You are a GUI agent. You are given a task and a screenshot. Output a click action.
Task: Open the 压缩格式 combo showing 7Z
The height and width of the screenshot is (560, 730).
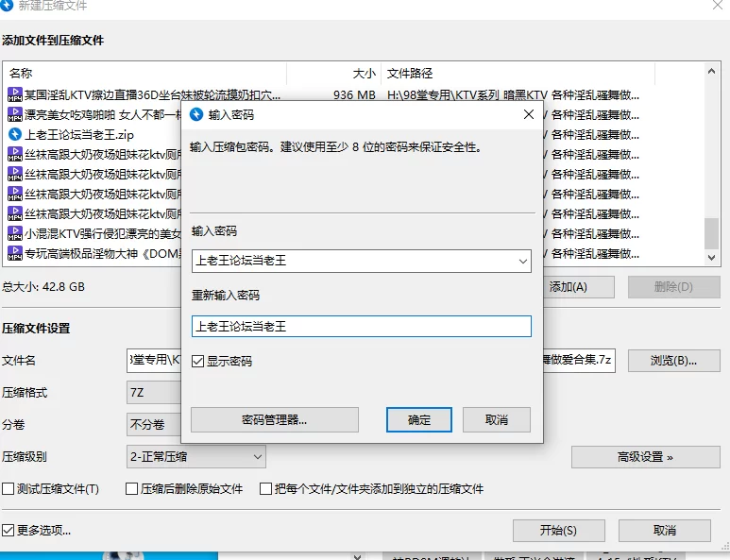click(x=154, y=393)
